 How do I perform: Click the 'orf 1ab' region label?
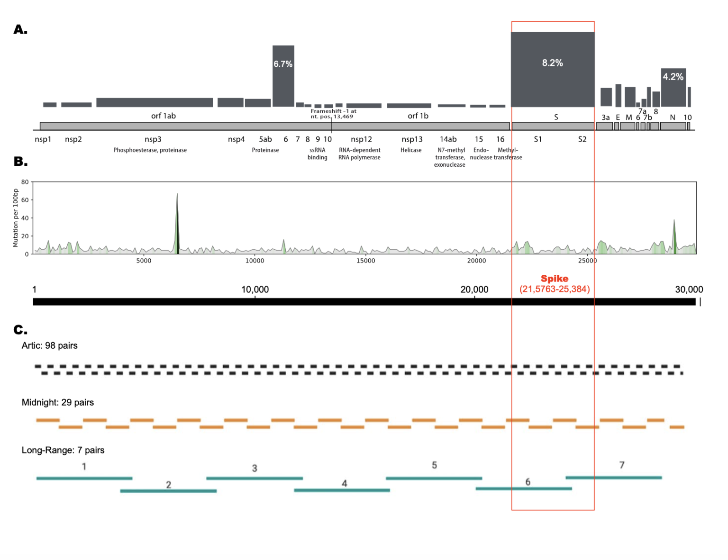coord(164,116)
